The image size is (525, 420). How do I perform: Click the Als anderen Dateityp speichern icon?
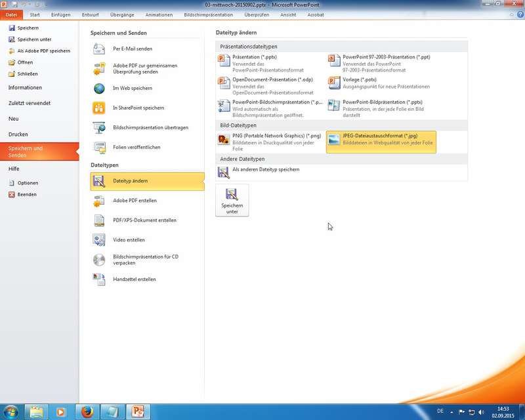point(224,172)
